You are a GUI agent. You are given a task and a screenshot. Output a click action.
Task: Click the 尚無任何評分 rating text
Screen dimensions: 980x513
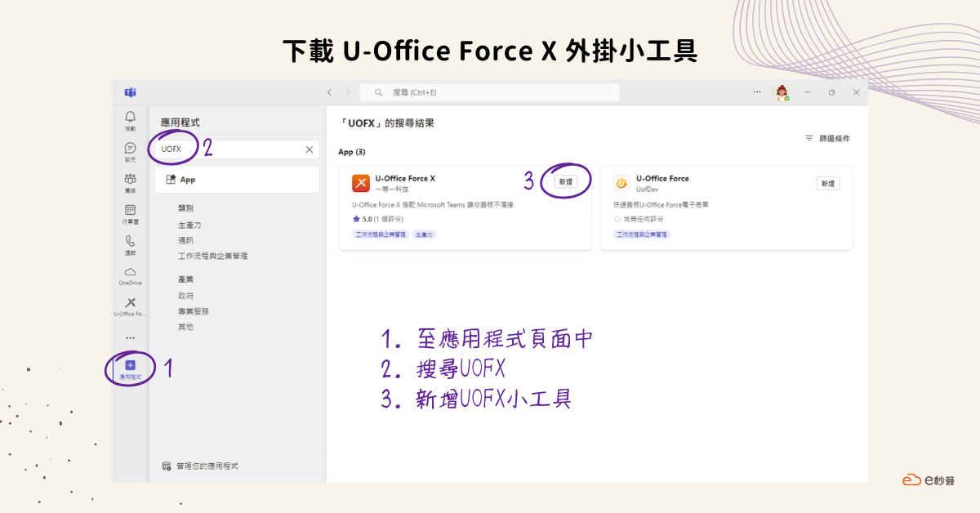tap(644, 219)
